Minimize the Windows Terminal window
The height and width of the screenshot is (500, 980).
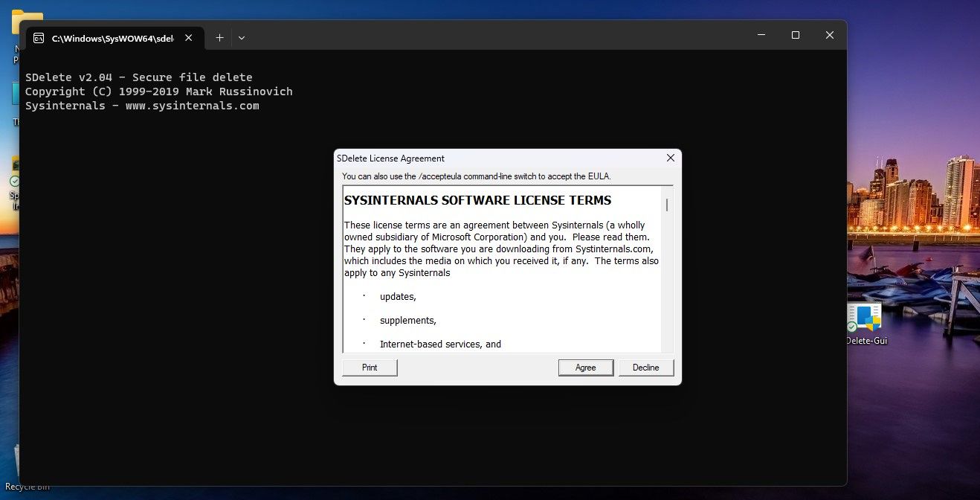point(760,35)
